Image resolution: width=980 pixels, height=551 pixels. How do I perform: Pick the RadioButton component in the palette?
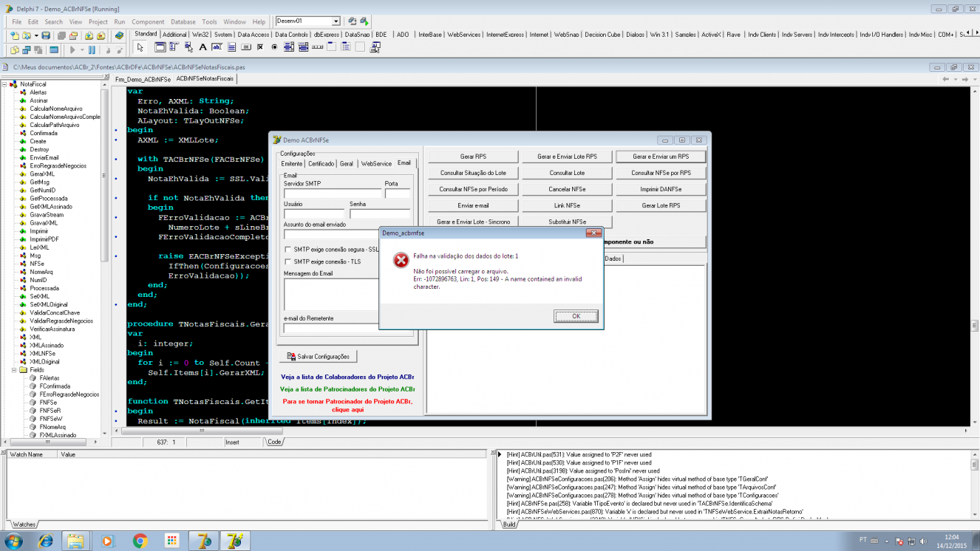click(274, 47)
